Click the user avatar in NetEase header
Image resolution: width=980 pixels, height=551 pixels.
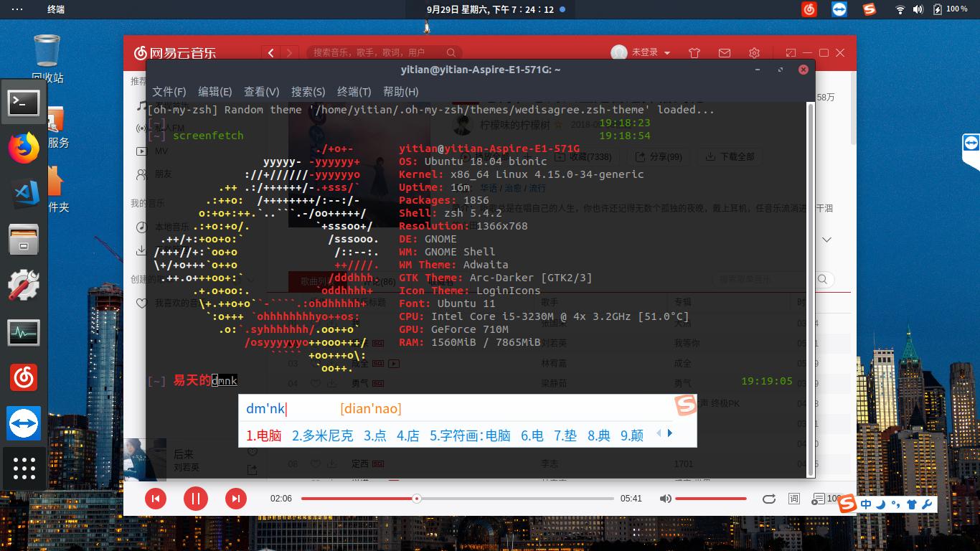(x=618, y=52)
